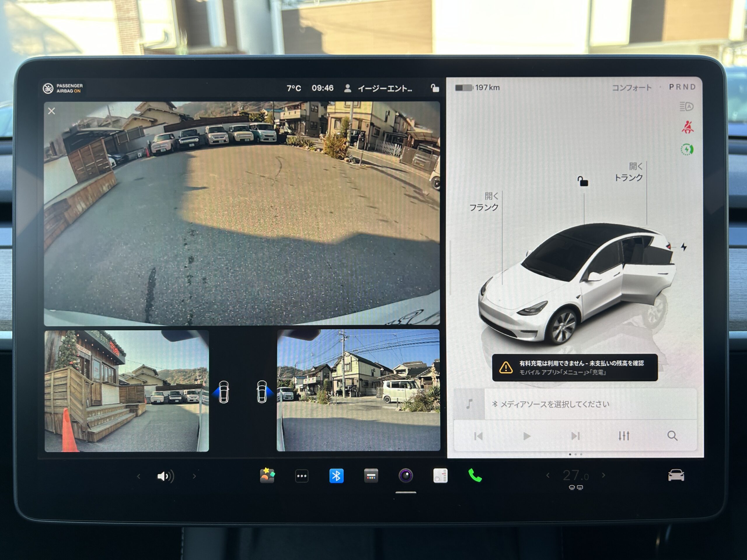Tap the volume speaker icon

point(165,476)
